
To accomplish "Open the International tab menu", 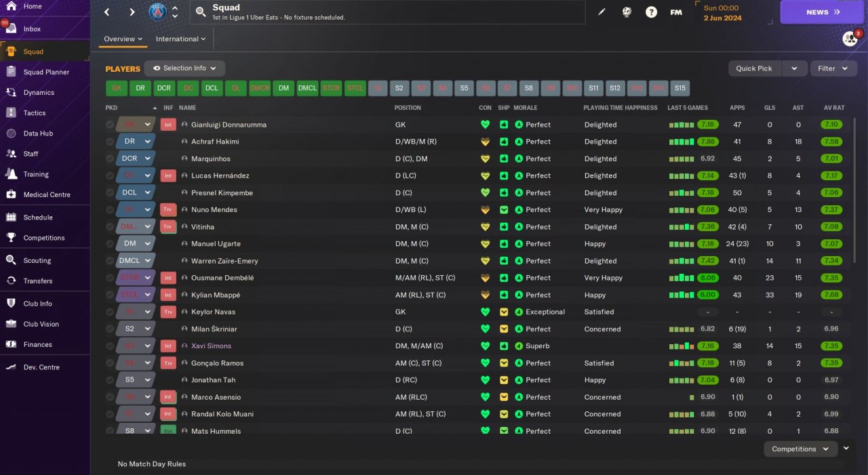I will pyautogui.click(x=180, y=39).
